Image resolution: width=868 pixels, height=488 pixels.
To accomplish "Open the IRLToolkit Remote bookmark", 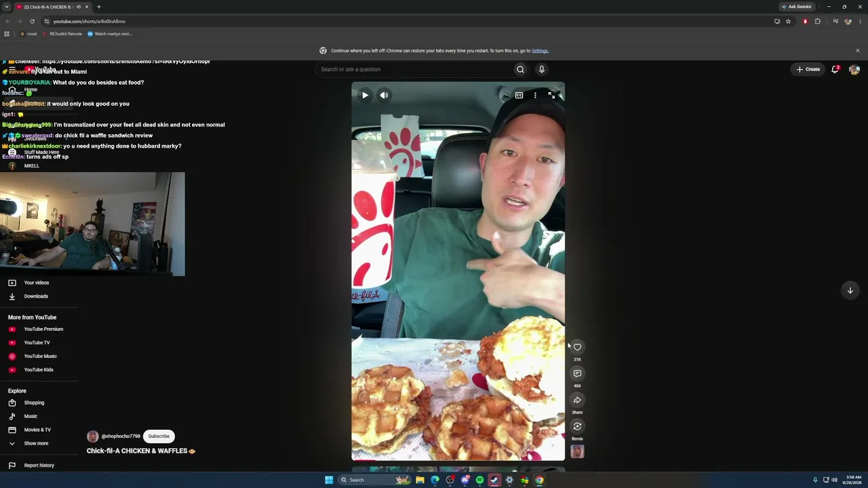I will (x=62, y=34).
